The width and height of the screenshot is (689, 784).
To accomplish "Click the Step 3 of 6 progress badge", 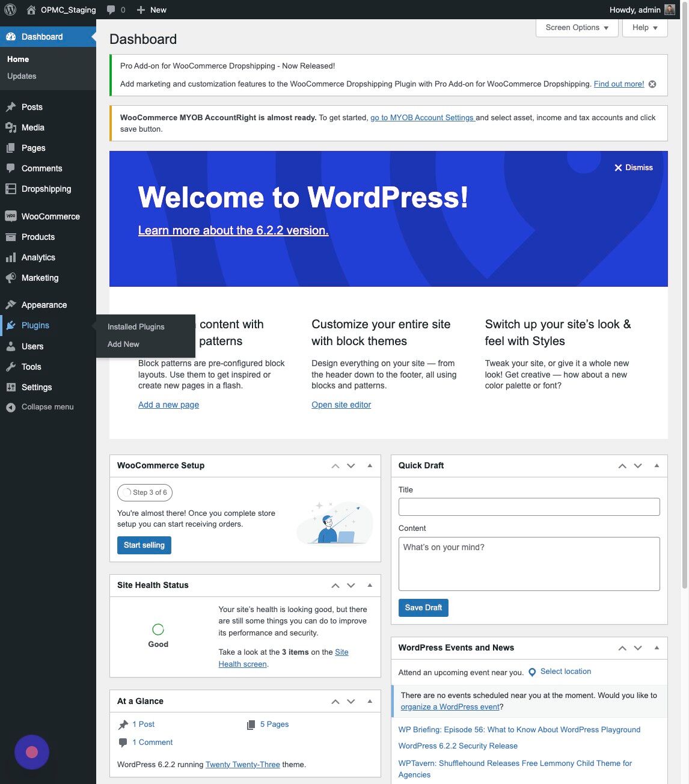I will click(145, 492).
